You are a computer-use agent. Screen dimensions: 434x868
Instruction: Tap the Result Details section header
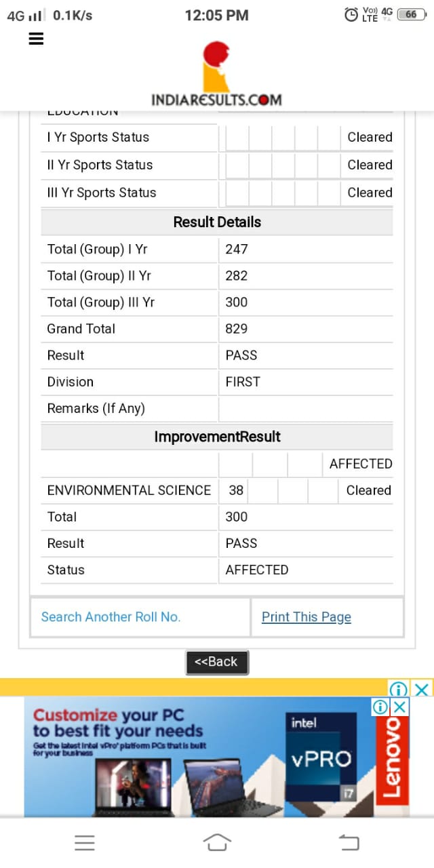tap(217, 222)
